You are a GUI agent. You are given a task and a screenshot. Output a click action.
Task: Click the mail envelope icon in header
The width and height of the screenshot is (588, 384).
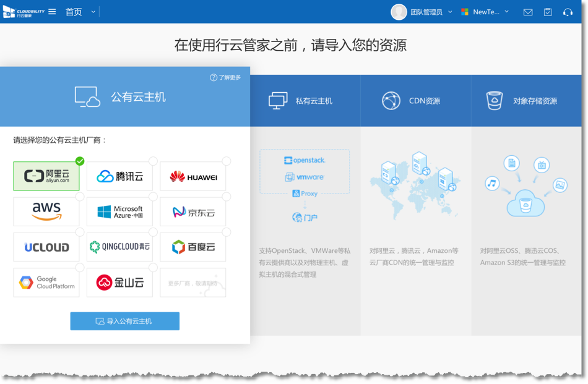[x=527, y=12]
